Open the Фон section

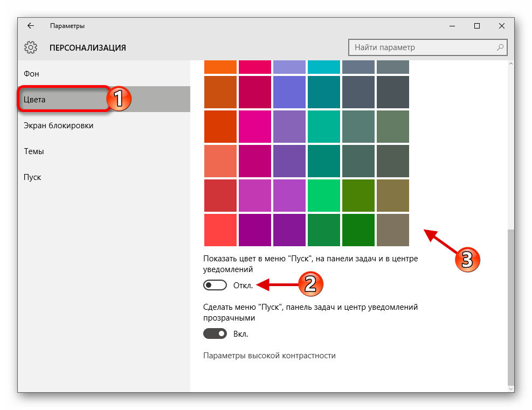click(31, 74)
